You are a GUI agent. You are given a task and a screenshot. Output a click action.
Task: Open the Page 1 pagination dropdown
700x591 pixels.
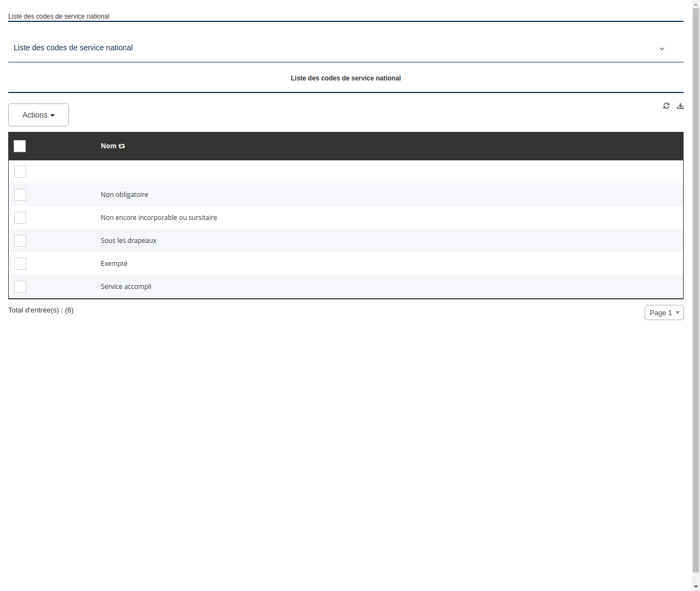point(663,312)
